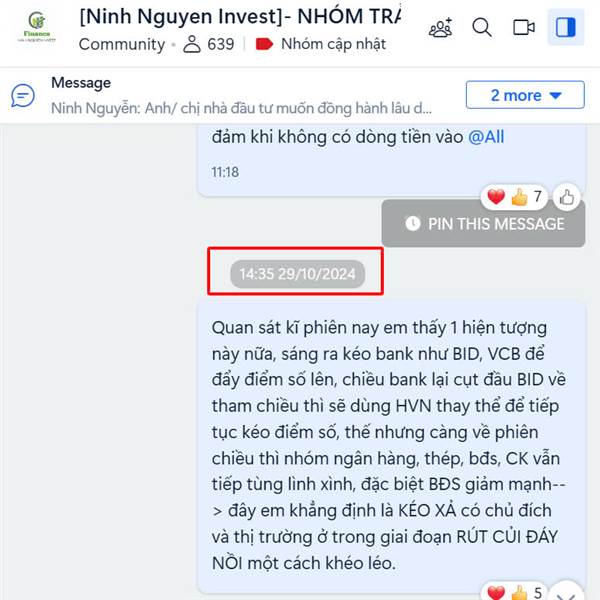Viewport: 600px width, 600px height.
Task: Click the thumbs-up like button on 11:18 message
Action: point(566,197)
